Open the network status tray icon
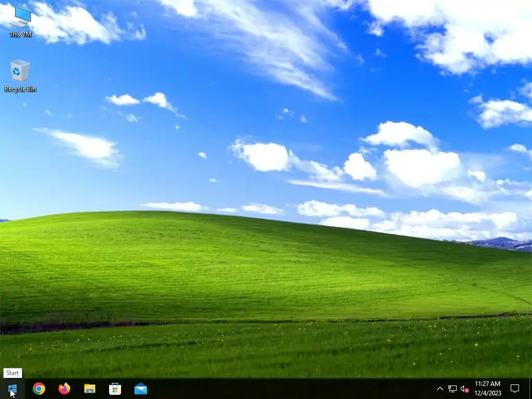 tap(453, 389)
